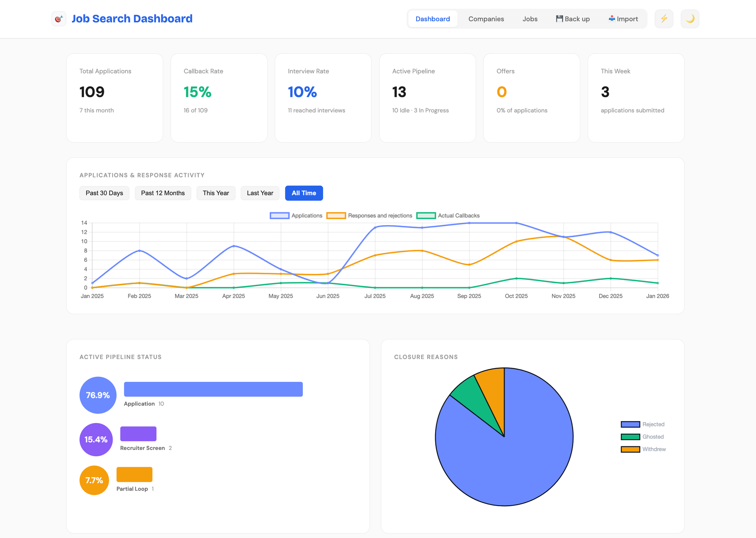Switch to the Companies tab
756x538 pixels.
tap(486, 19)
